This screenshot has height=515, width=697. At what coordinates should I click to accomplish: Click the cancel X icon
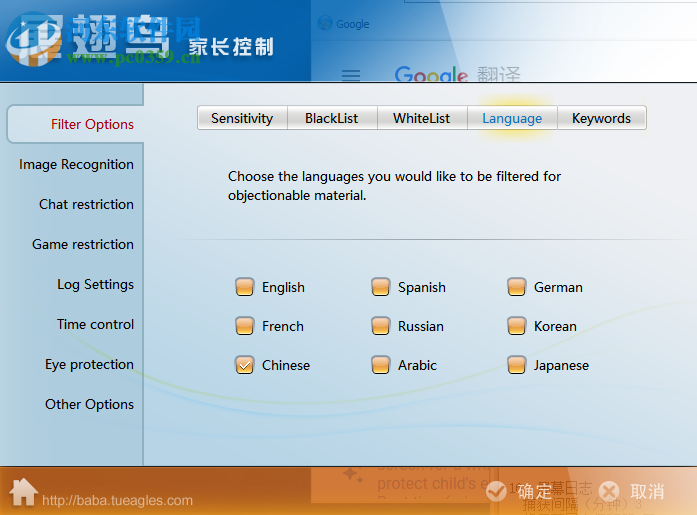pos(609,491)
